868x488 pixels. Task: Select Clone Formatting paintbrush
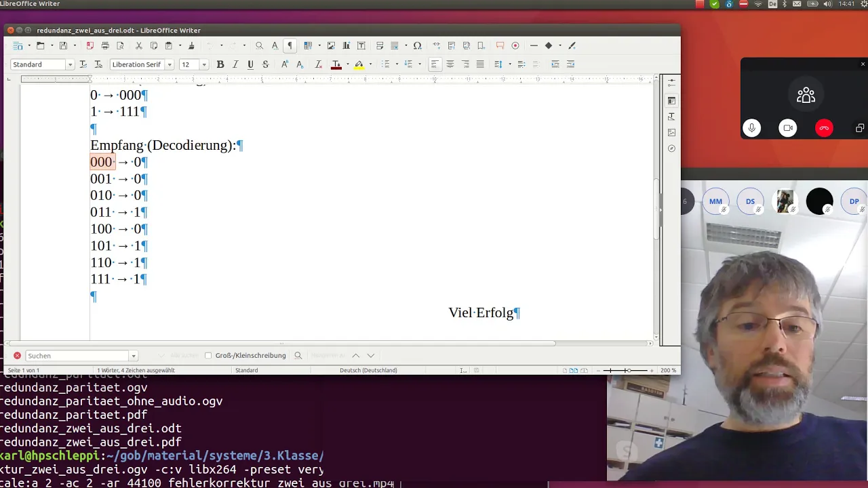coord(191,45)
